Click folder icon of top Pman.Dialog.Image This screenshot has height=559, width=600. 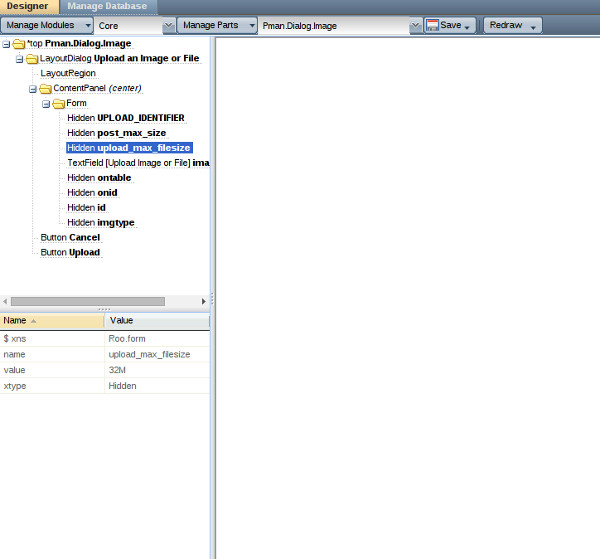(19, 44)
